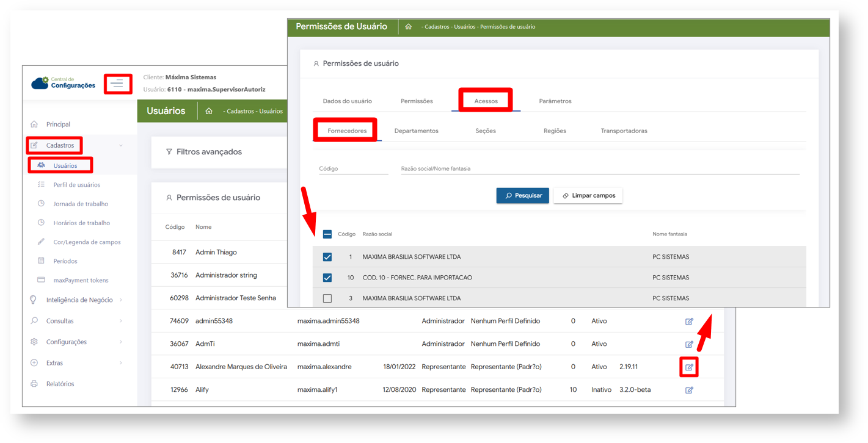This screenshot has width=868, height=443.
Task: Click the Razão social/Nome fantasia input field
Action: coord(599,168)
